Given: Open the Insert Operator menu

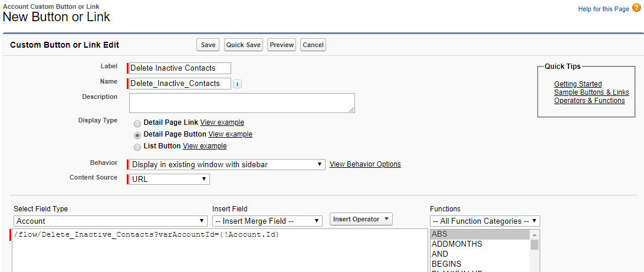Looking at the screenshot, I should click(361, 219).
